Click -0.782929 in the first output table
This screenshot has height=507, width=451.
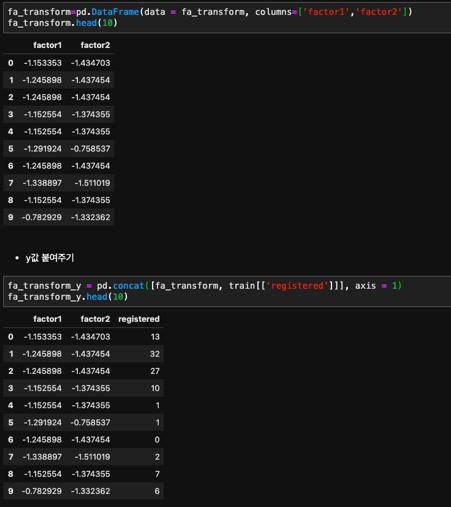tap(42, 217)
